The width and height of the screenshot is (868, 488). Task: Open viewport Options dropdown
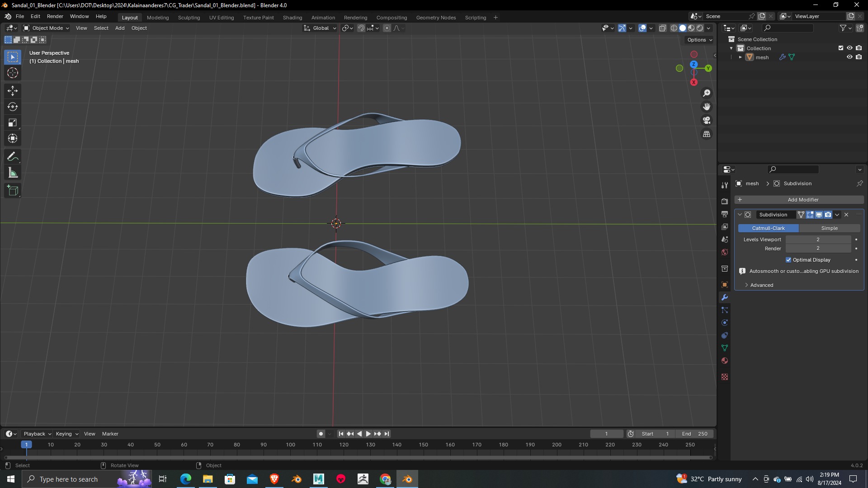pyautogui.click(x=699, y=40)
